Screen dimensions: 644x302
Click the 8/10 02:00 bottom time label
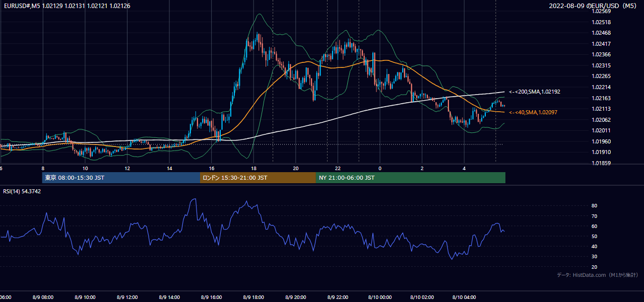coord(422,297)
